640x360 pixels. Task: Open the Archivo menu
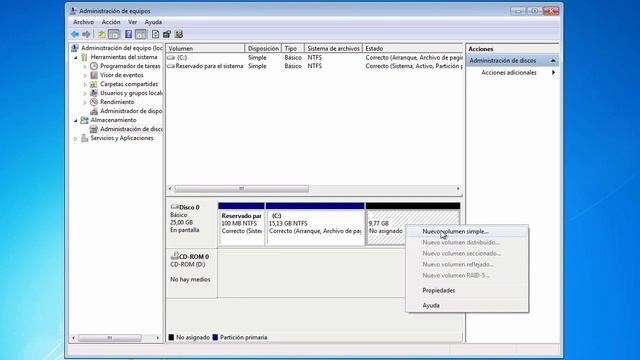[83, 22]
